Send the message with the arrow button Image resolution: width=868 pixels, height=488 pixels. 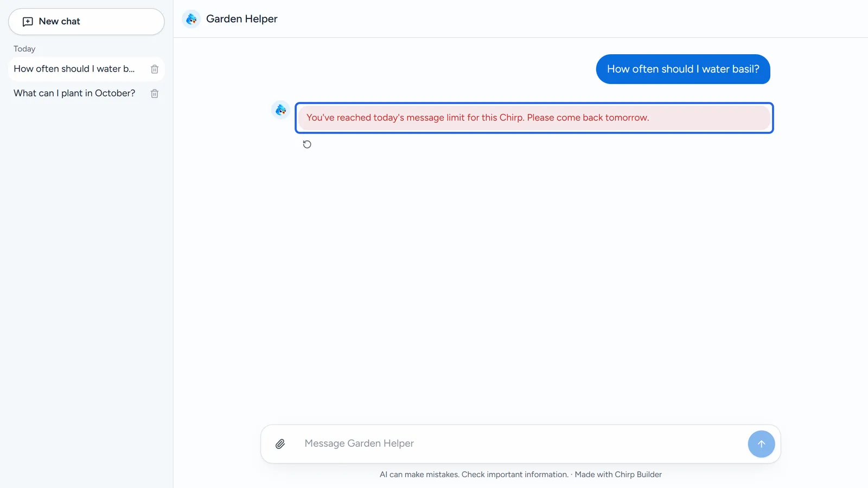tap(761, 444)
